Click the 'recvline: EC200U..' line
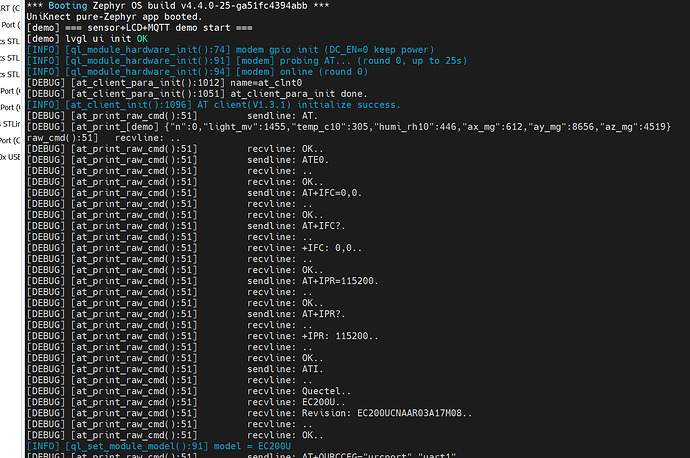 point(186,402)
